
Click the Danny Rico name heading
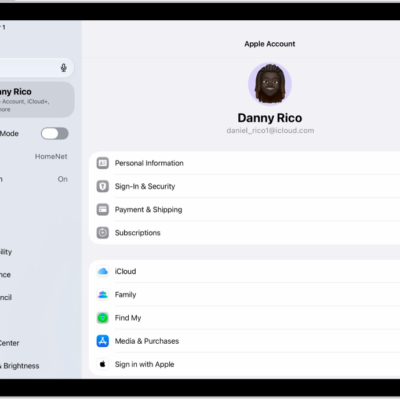click(x=270, y=118)
